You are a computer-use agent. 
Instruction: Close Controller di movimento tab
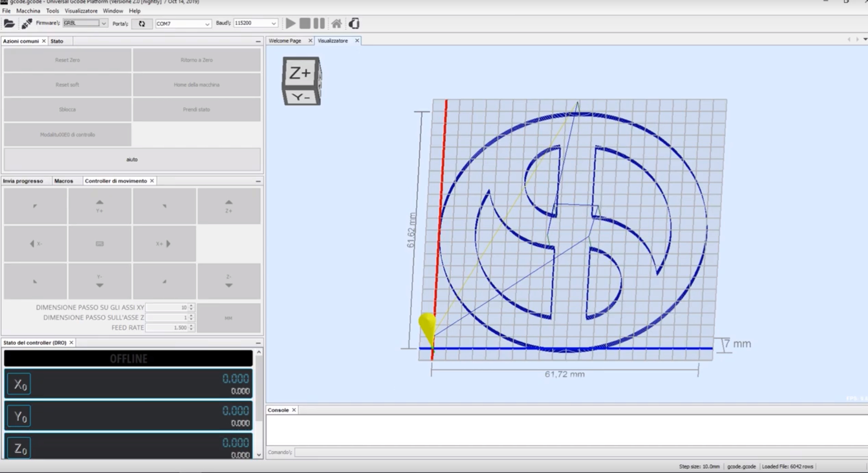152,181
